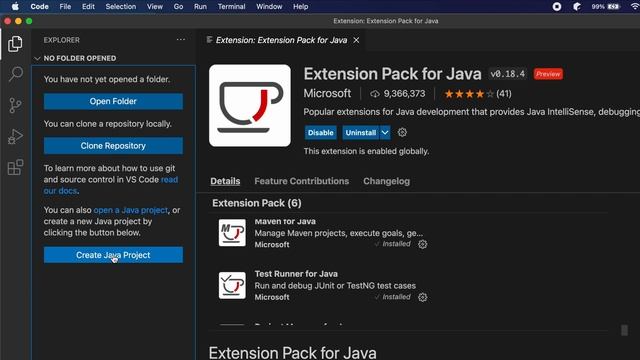This screenshot has width=640, height=360.
Task: Uninstall the Extension Pack for Java
Action: tap(361, 133)
